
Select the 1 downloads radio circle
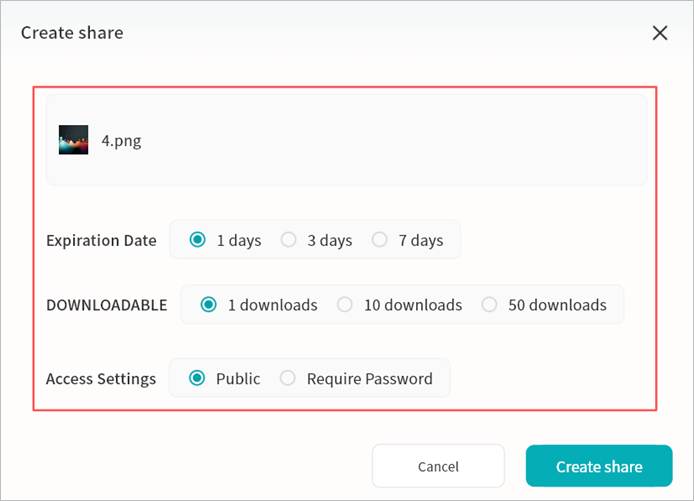[209, 305]
